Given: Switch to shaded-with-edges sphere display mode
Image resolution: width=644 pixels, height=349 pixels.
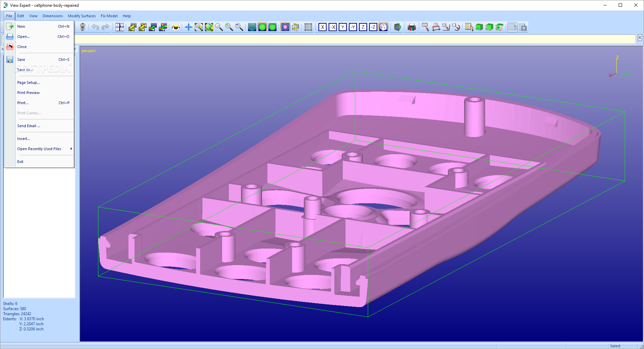Looking at the screenshot, I should [272, 27].
